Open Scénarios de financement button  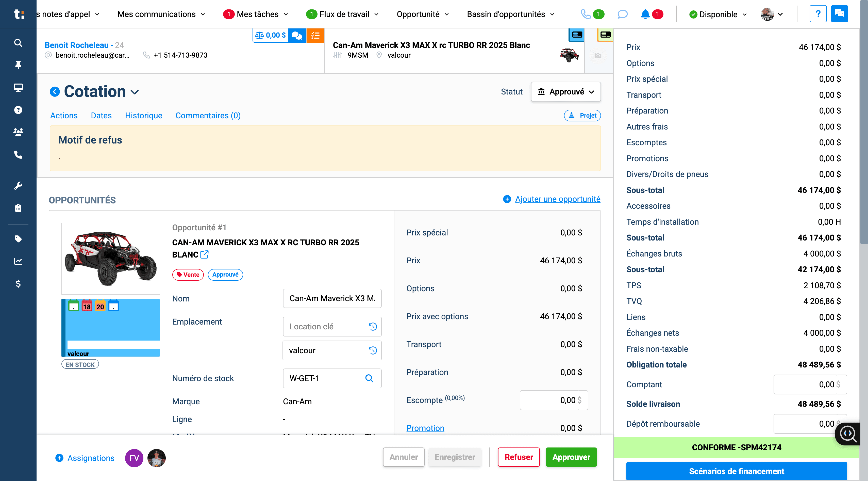coord(736,471)
